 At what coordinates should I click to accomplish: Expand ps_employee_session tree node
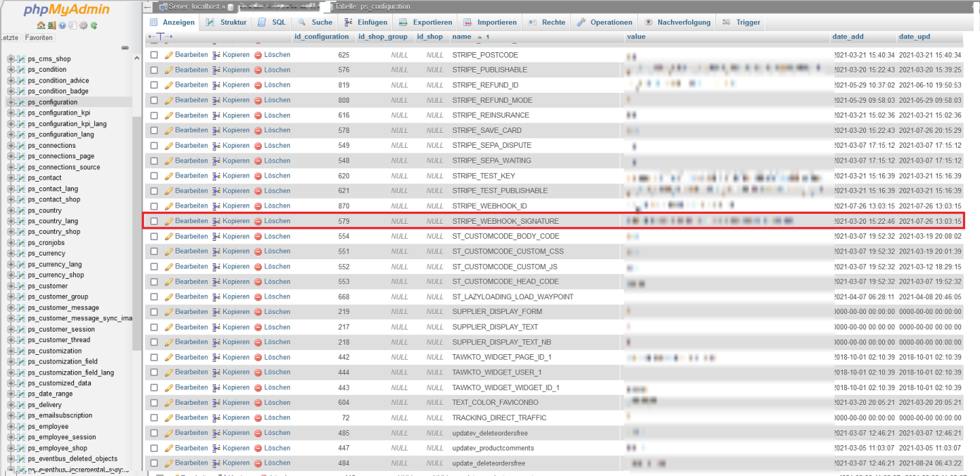11,437
